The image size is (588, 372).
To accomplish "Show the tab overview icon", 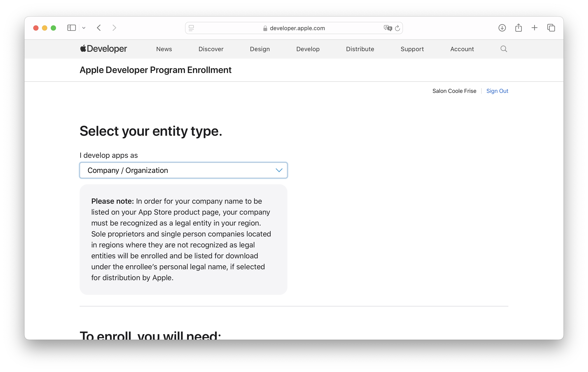I will 551,28.
